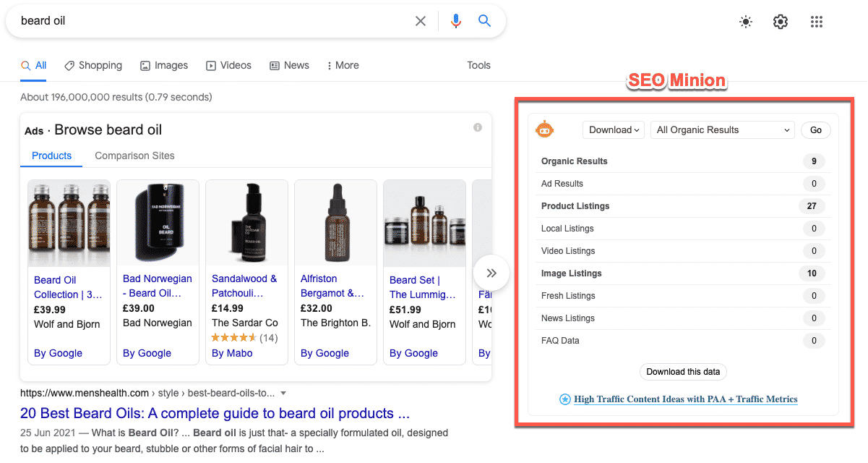Click the SEO Minion robot logo
Screen dimensions: 868x463
click(x=544, y=129)
